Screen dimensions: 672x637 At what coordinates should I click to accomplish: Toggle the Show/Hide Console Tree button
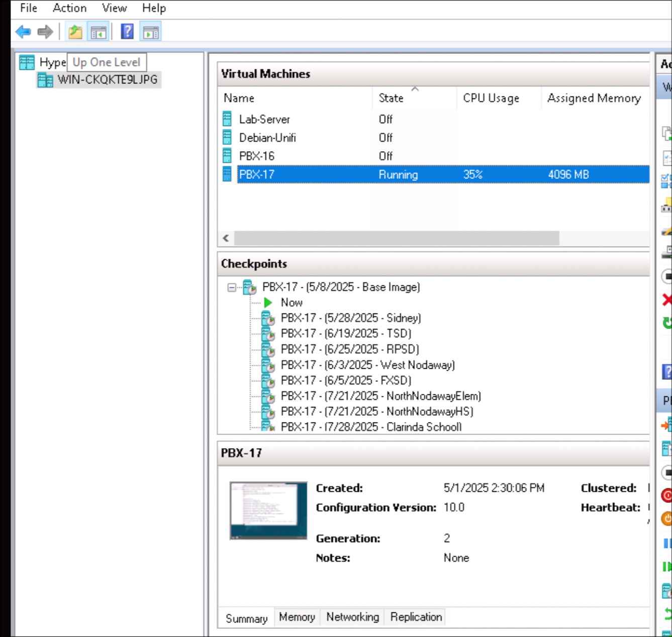tap(99, 32)
